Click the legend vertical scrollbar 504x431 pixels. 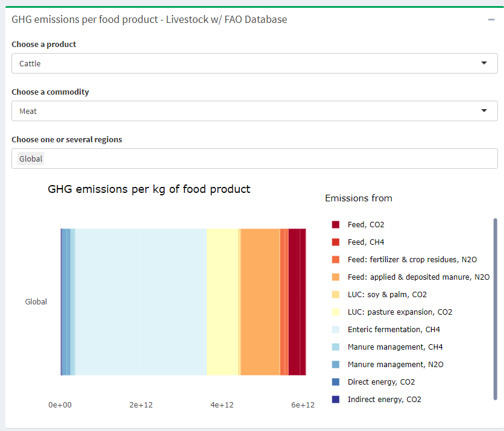click(496, 309)
